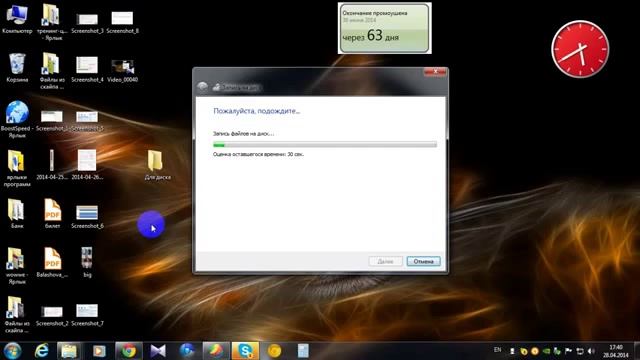Open Windows Media Player from taskbar
Screen dimensions: 640x360
click(99, 351)
